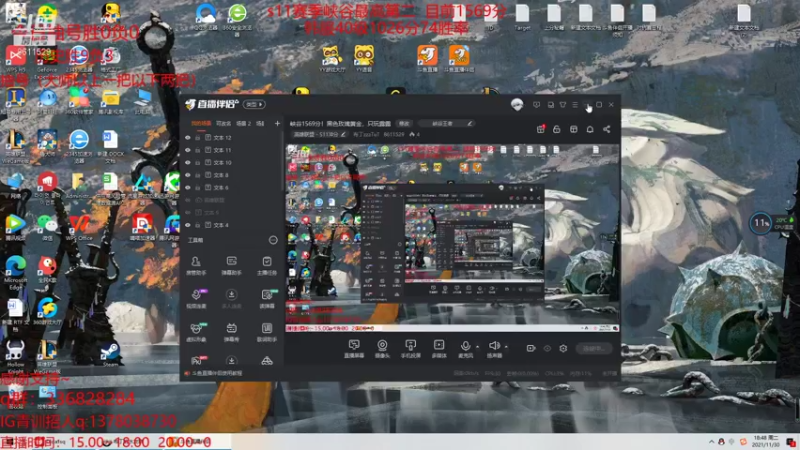Hide the 文本 12 layer with eye icon

[188, 138]
